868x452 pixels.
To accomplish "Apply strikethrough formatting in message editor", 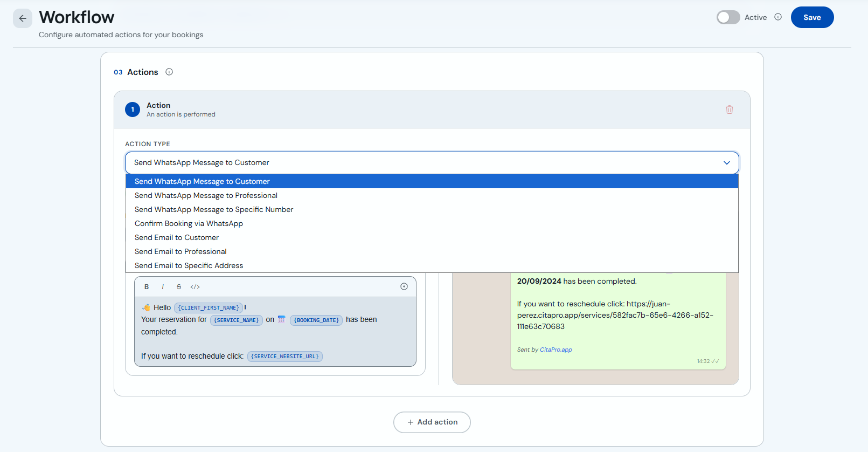I will coord(179,287).
